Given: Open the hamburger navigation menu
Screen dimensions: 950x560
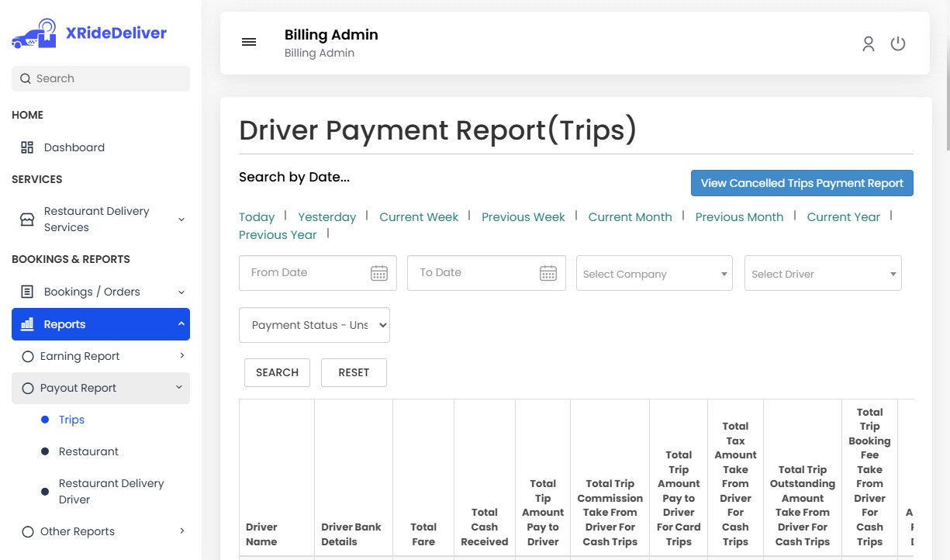Looking at the screenshot, I should tap(248, 42).
